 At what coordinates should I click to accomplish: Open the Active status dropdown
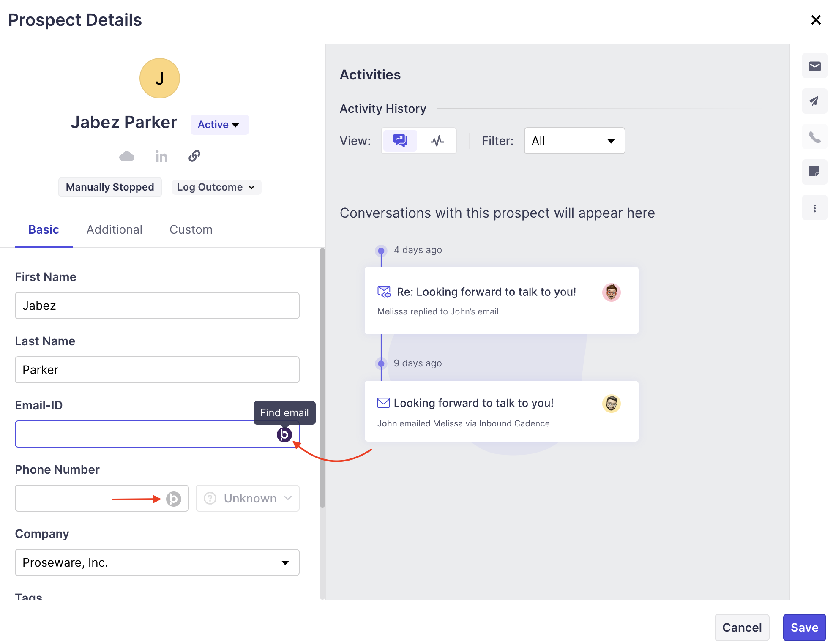click(219, 125)
